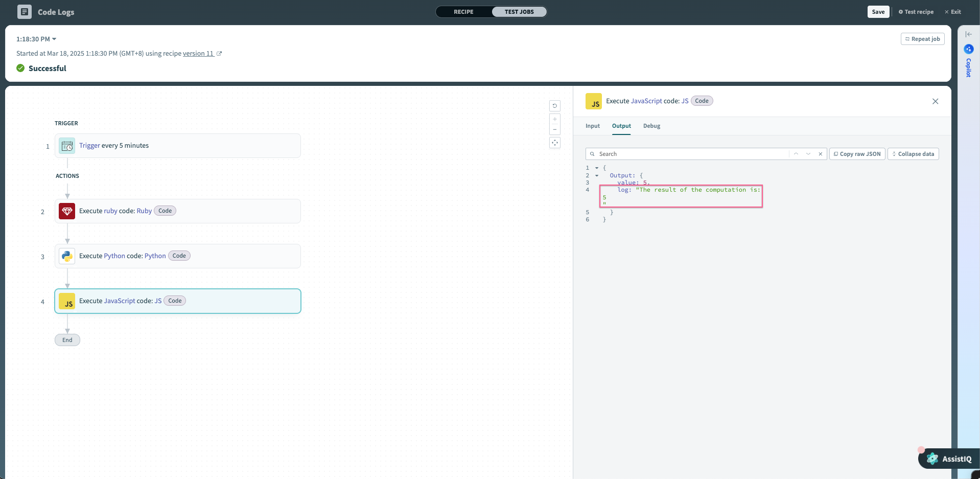Click the Repeat job button
The image size is (980, 479).
(x=923, y=39)
